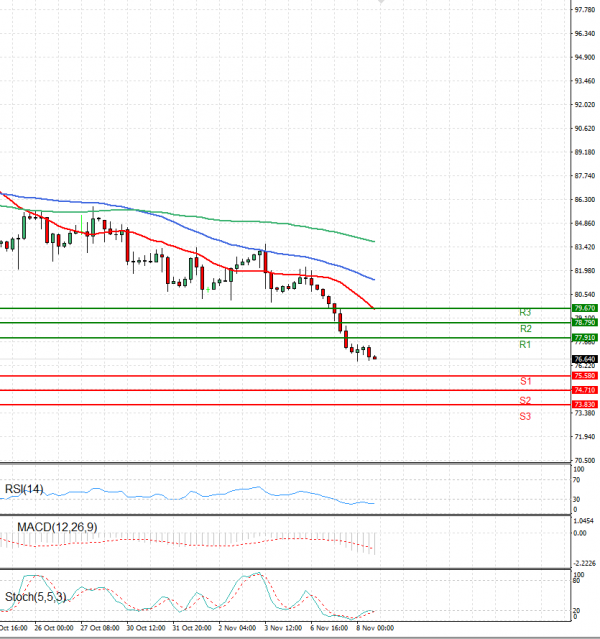The height and width of the screenshot is (639, 600).
Task: Click the 90.620 price axis value
Action: pyautogui.click(x=585, y=128)
